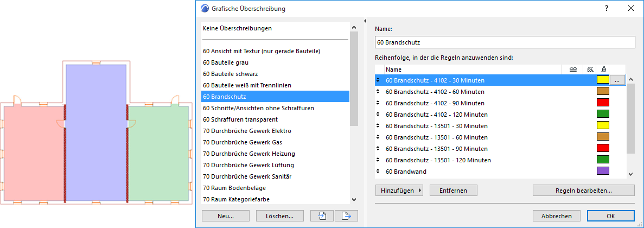Click the export override combinations icon
Screen dimensions: 644x228
pos(347,216)
